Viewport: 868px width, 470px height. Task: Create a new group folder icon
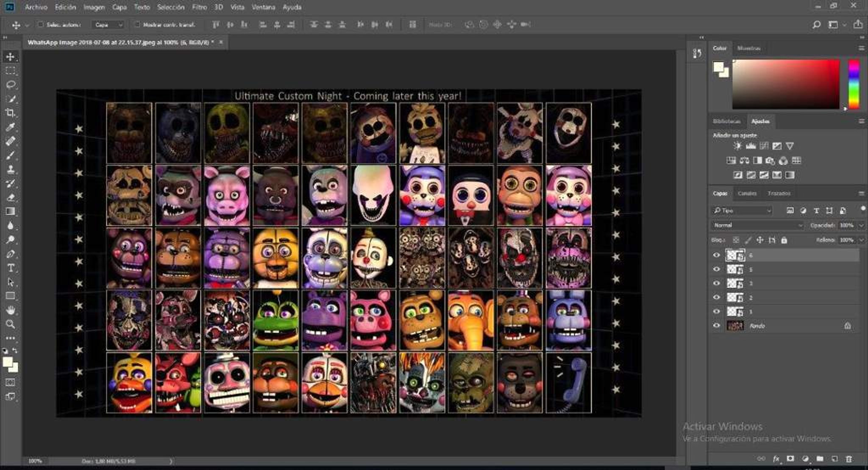click(820, 459)
